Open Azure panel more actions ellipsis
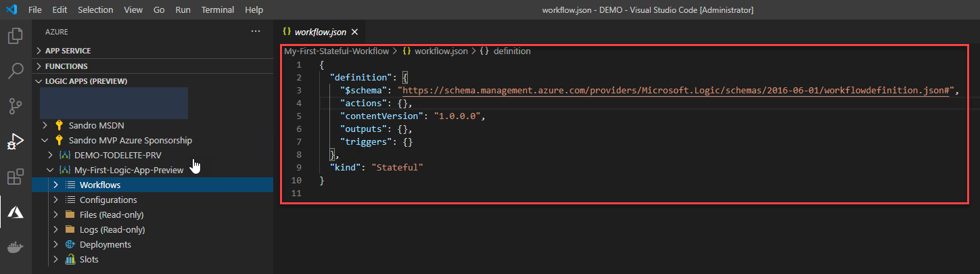Screen dimensions: 980x274 255,32
